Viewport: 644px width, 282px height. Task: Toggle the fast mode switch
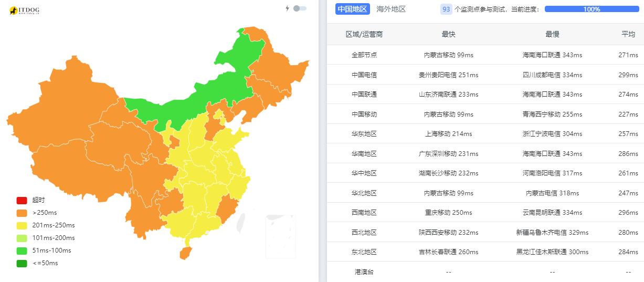300,8
